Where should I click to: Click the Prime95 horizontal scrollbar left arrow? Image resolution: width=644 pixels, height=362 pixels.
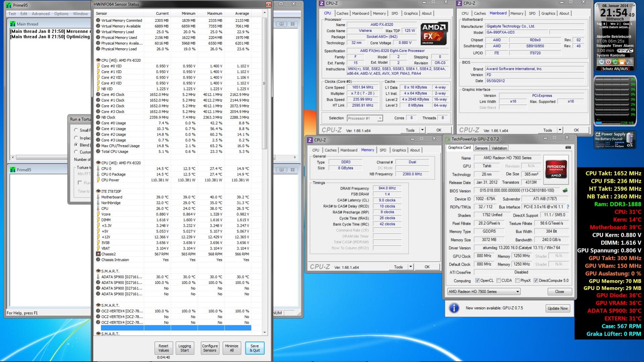[13, 157]
